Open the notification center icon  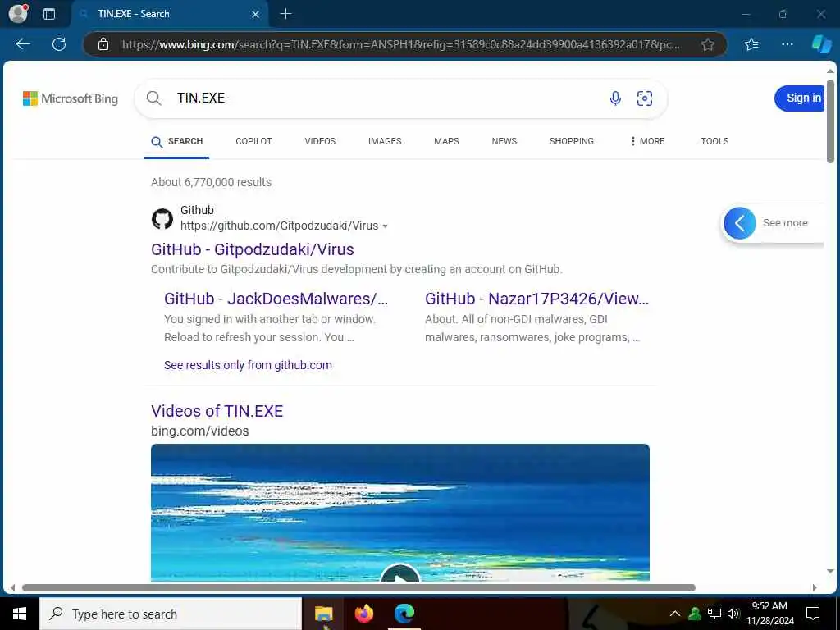tap(813, 614)
